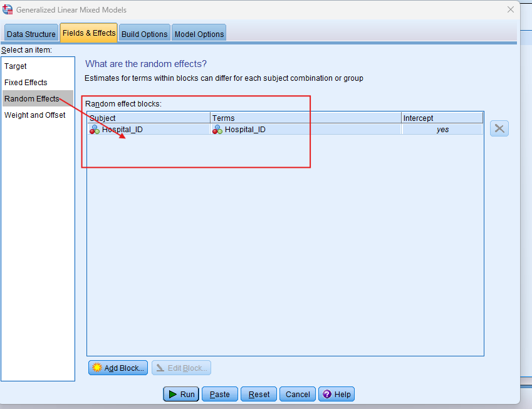Screen dimensions: 532x409
Task: Open the Build Options tab
Action: pos(145,34)
